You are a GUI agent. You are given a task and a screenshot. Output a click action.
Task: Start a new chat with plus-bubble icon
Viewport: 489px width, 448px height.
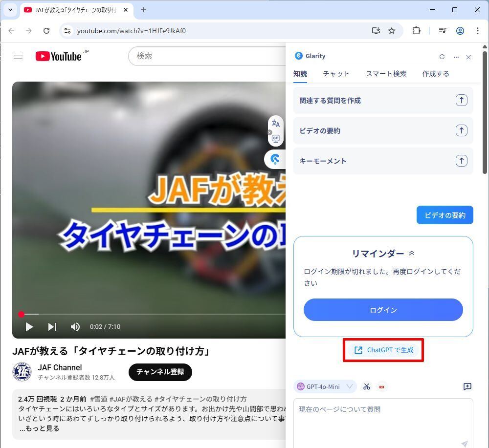pos(467,386)
